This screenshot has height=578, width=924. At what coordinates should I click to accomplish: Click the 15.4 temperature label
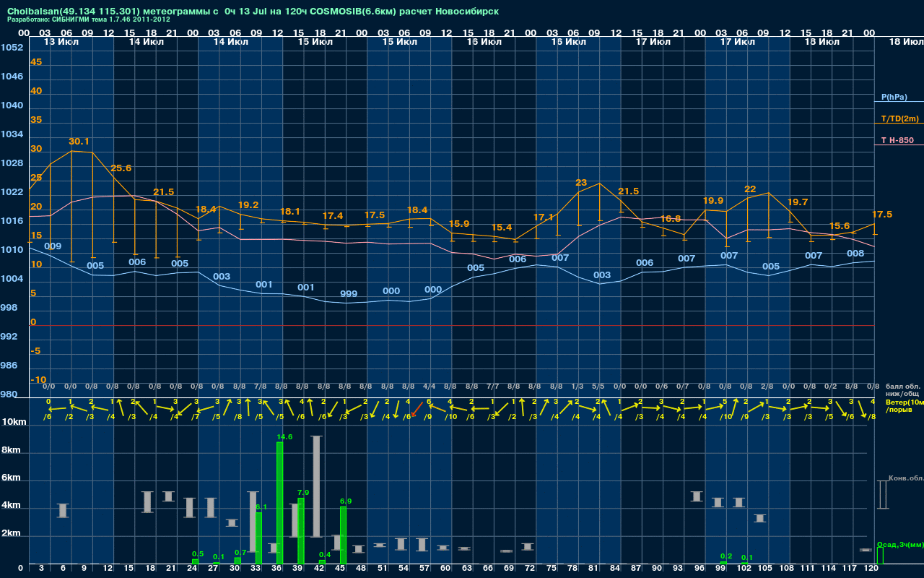(502, 228)
